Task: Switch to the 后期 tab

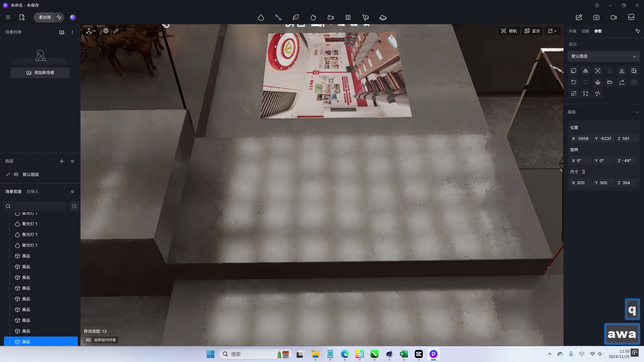Action: [585, 31]
